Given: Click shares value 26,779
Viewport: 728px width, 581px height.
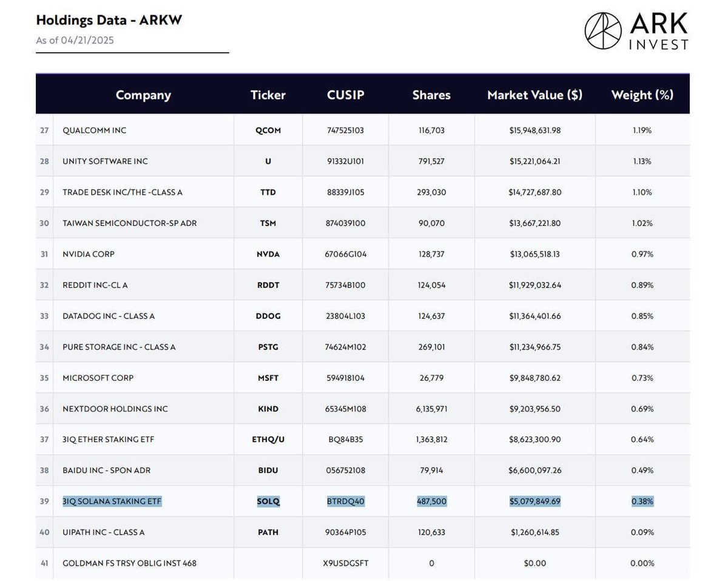Looking at the screenshot, I should (431, 378).
